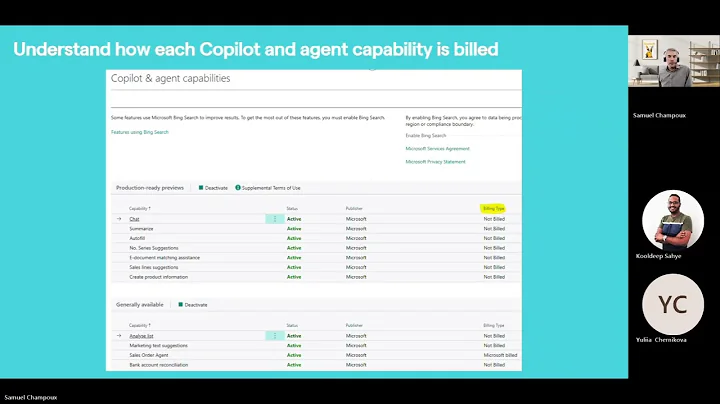Click Active status for Sales Order Agent
Image resolution: width=720 pixels, height=404 pixels.
coord(294,355)
